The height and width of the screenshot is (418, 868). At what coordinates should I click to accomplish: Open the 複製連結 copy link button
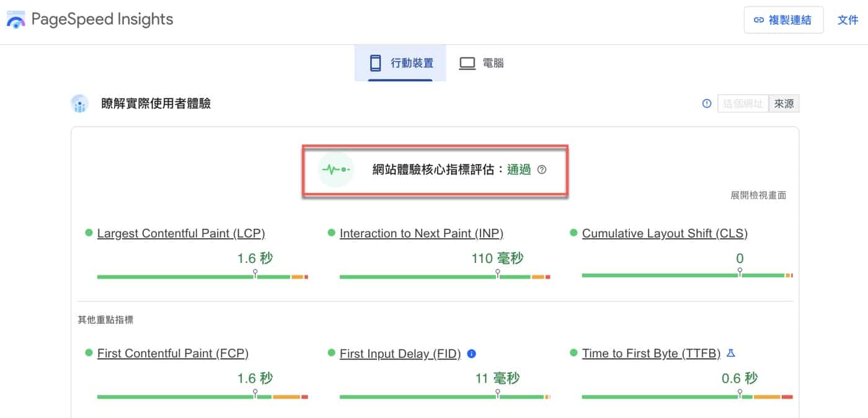click(x=784, y=20)
